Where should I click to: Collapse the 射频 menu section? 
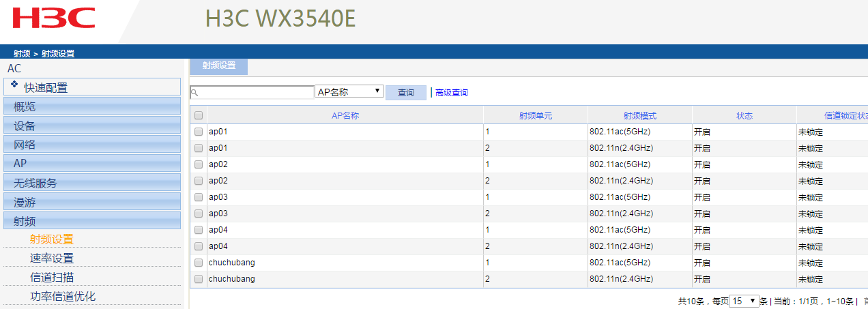point(92,220)
